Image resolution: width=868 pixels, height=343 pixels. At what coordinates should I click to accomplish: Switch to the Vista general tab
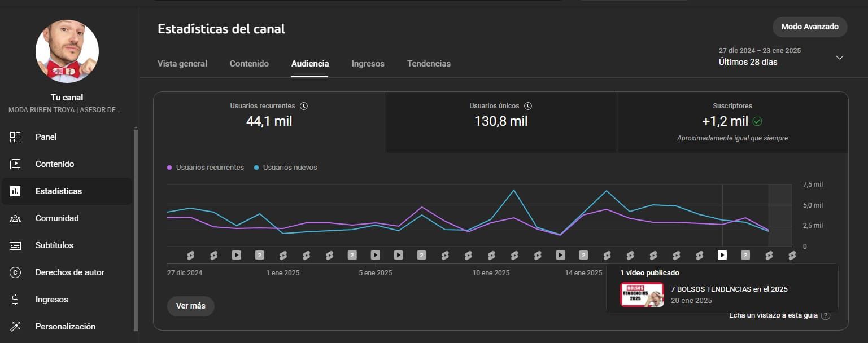point(182,64)
